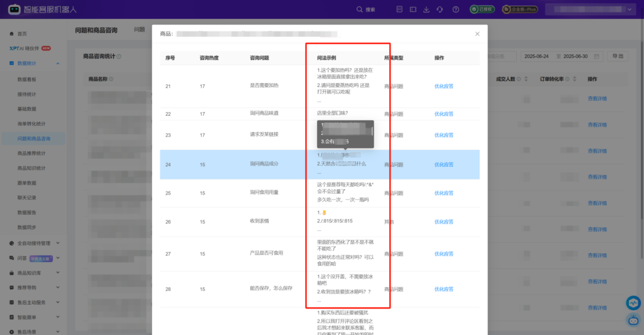Click info icon beside 商品咨询统计
The height and width of the screenshot is (335, 644).
119,56
